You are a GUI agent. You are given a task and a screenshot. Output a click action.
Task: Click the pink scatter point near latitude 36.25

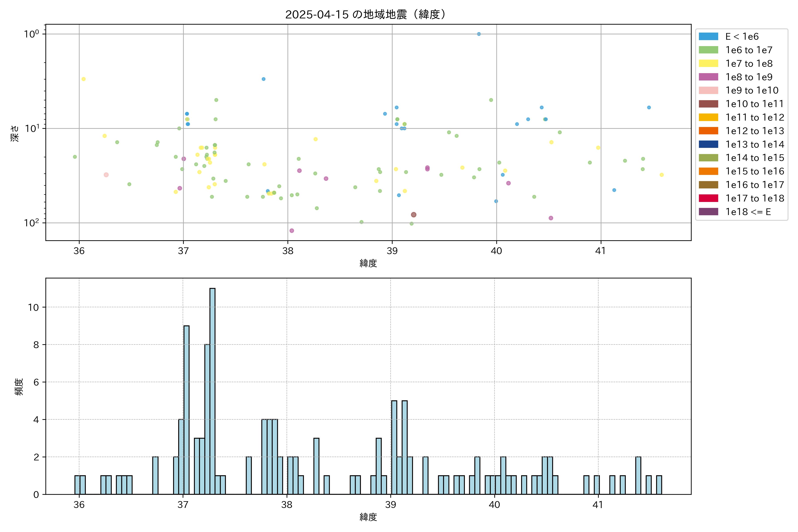click(x=106, y=175)
